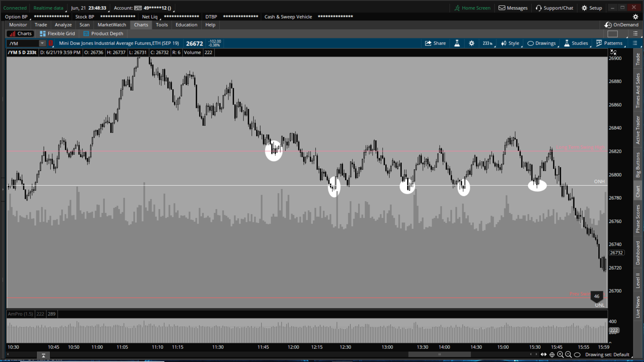Click the Net Liq label

point(150,17)
